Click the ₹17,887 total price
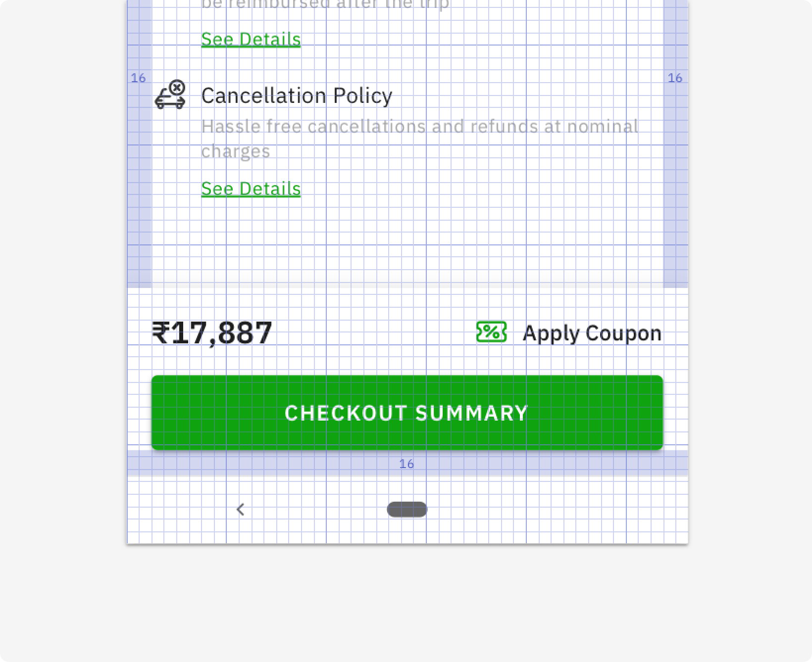Viewport: 812px width, 662px height. pos(212,332)
